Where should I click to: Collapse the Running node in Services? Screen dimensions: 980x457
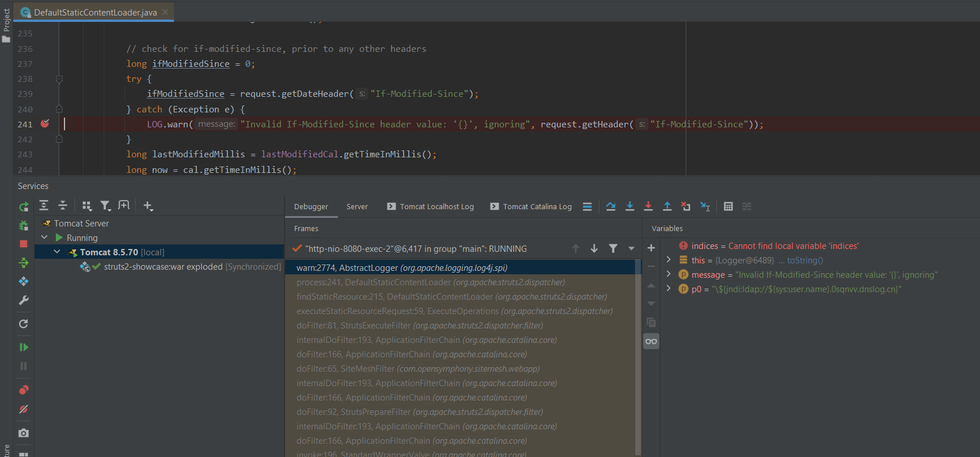tap(44, 237)
